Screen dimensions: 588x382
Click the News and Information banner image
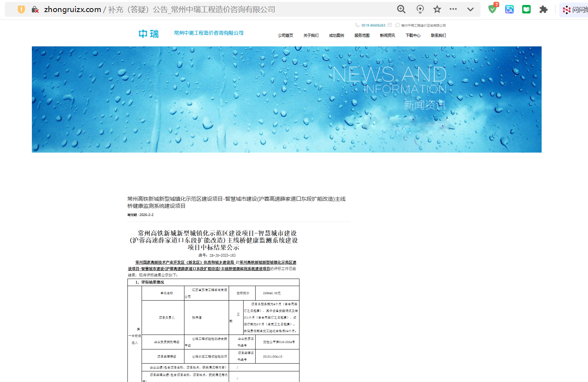pos(287,99)
